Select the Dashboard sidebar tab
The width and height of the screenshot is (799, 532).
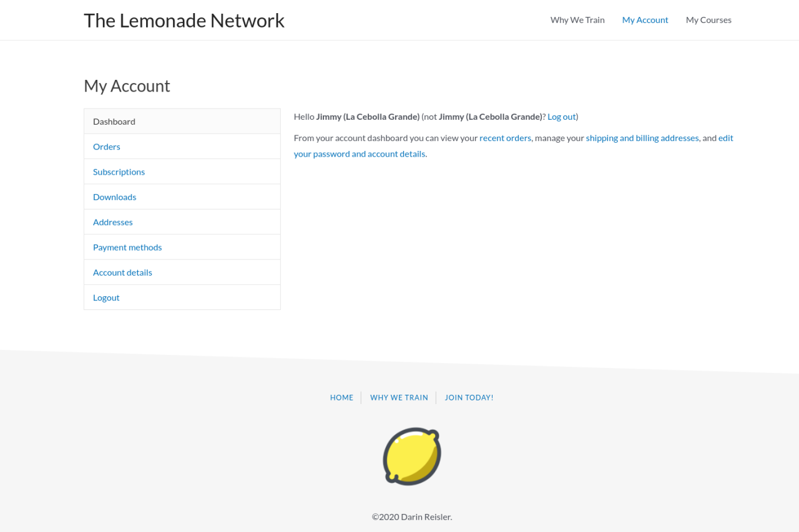(x=114, y=122)
